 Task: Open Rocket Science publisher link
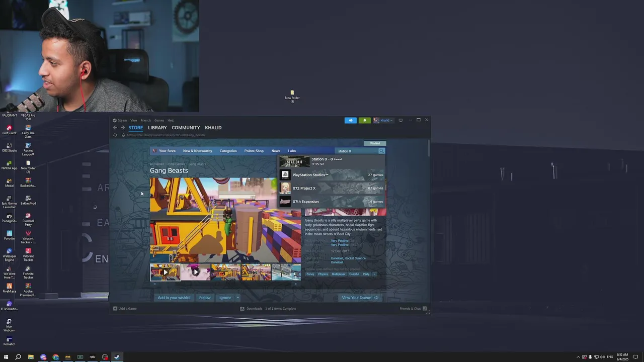click(x=355, y=258)
